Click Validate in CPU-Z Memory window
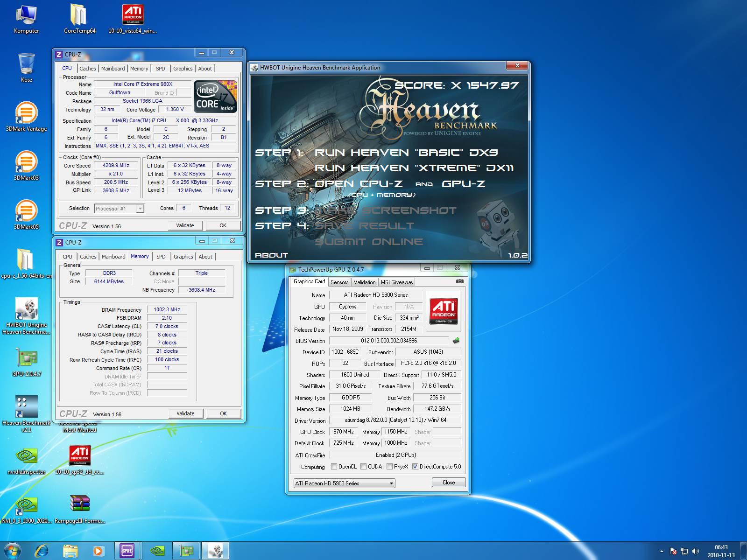The height and width of the screenshot is (560, 747). click(x=185, y=413)
